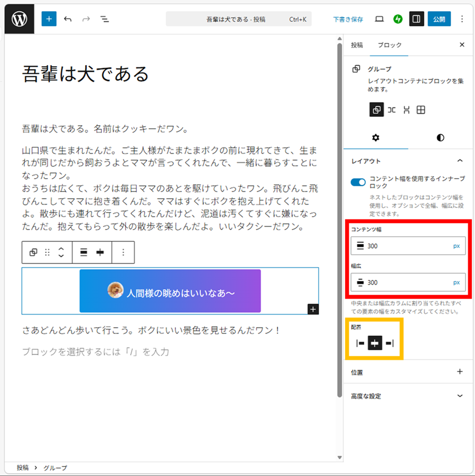Click the コンテンツ幅 input field
Screen dimensions: 475x476
tap(406, 246)
